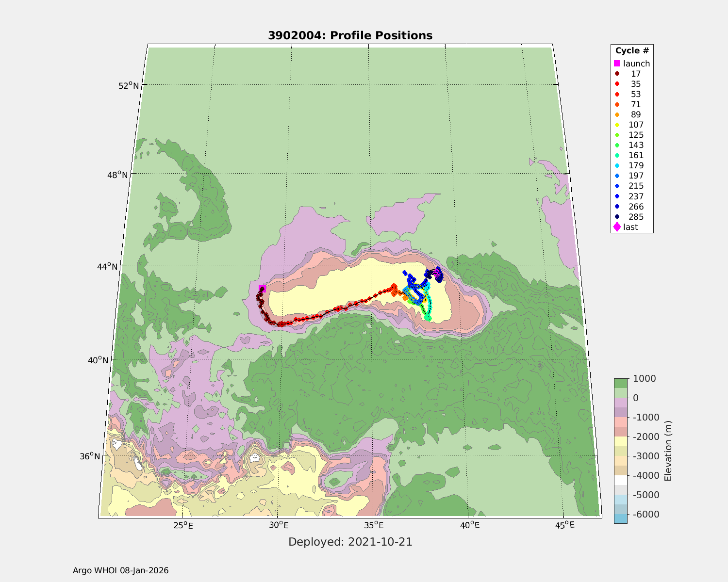Click the 35°E longitude axis label
The image size is (728, 582).
(x=374, y=525)
